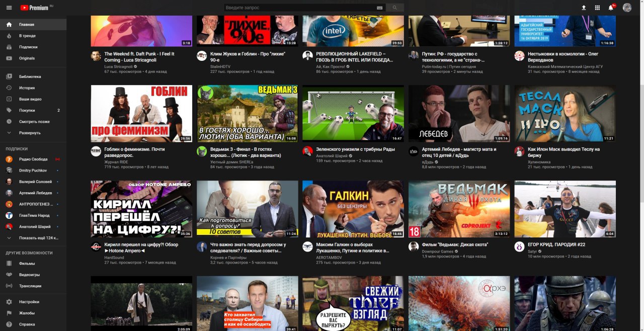Go to Главная in sidebar
The image size is (644, 331).
point(33,25)
